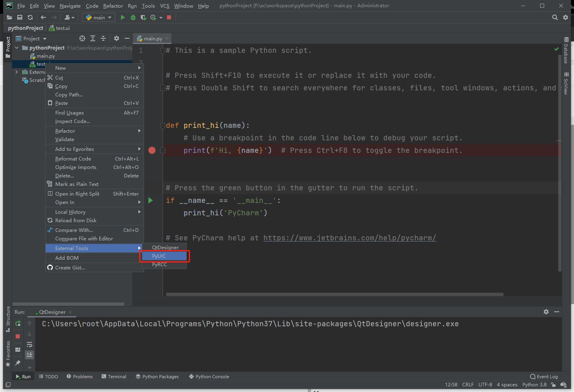
Task: Close the QtDesigner run tab
Action: pos(70,312)
